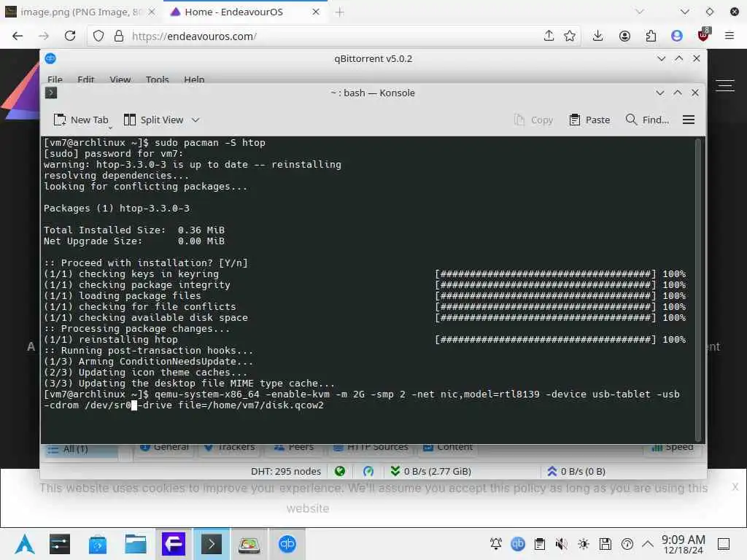Click the qBittorrent logo in title bar

pos(50,58)
